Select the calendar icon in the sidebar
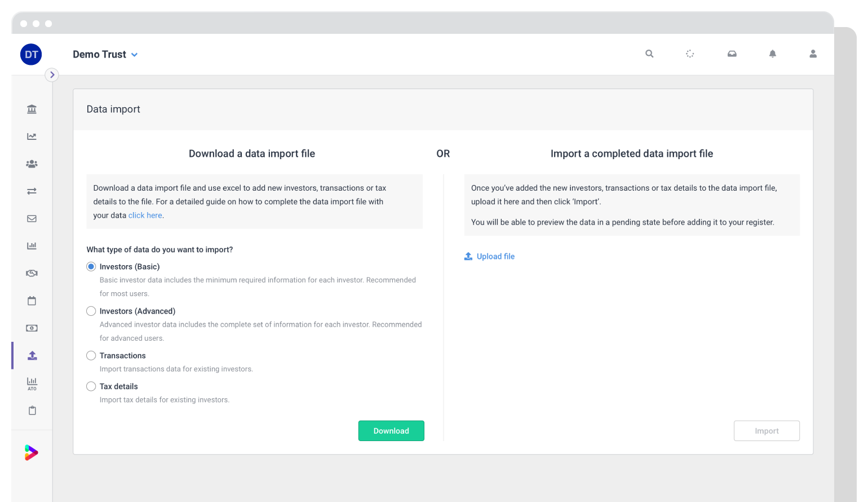868x502 pixels. [32, 301]
